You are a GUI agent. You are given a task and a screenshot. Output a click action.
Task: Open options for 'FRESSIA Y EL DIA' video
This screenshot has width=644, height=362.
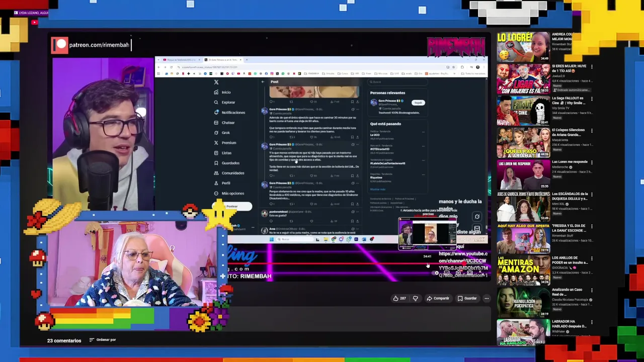(x=592, y=226)
